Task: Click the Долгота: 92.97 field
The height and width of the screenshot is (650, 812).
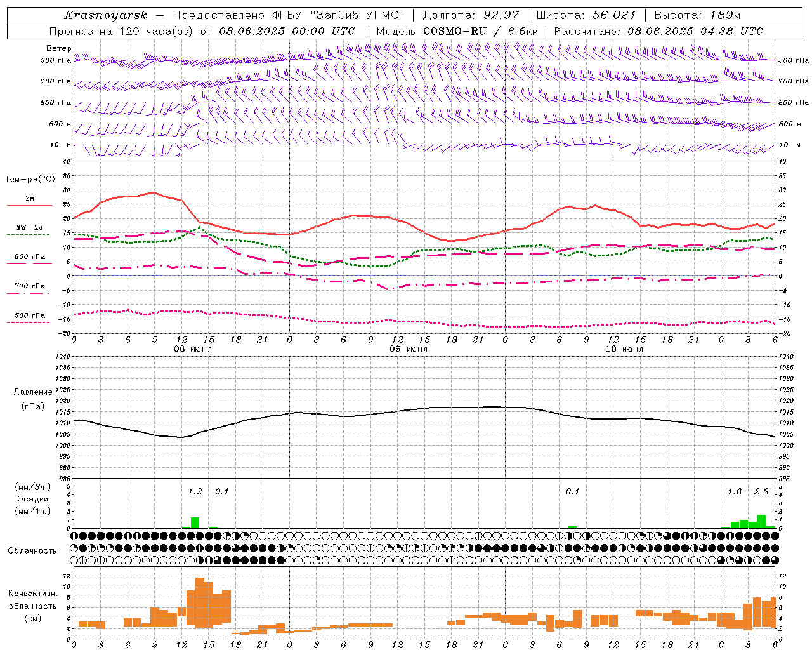Action: point(470,15)
